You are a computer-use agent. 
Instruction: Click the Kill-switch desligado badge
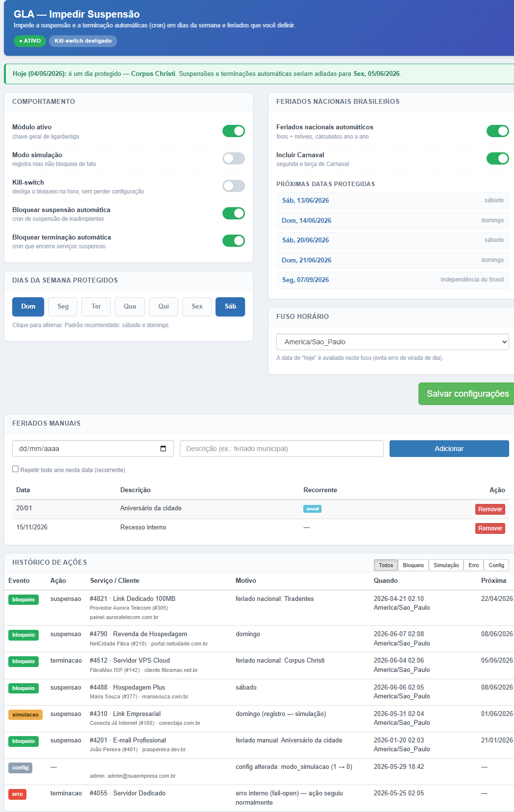83,41
